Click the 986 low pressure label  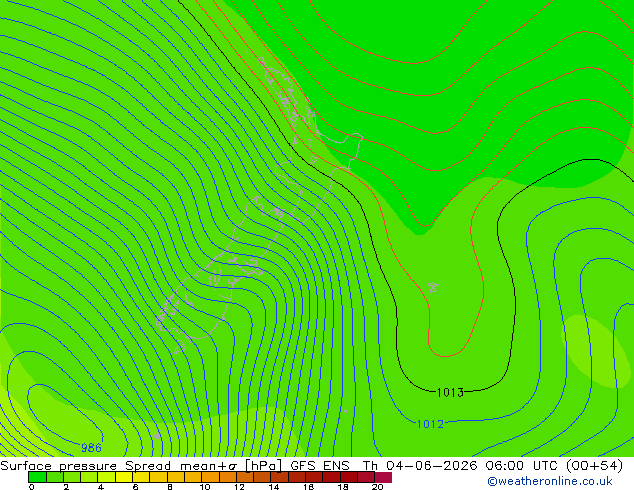point(91,448)
